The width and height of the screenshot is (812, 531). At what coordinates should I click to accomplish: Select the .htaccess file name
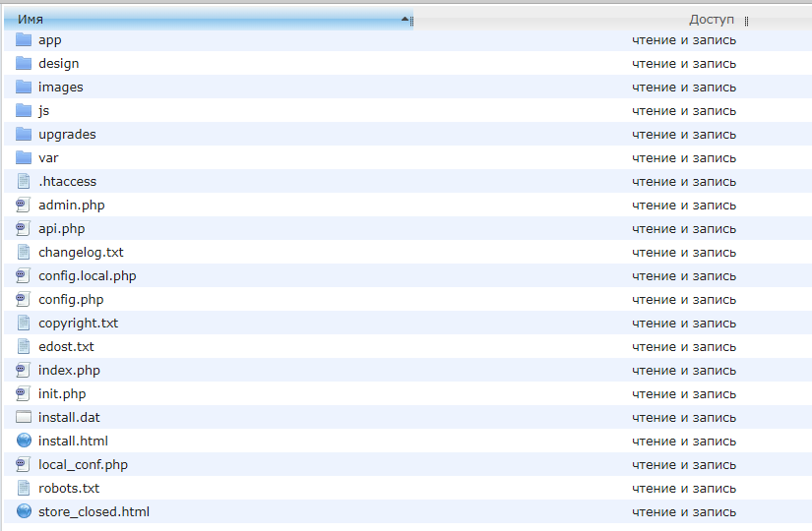pyautogui.click(x=67, y=182)
